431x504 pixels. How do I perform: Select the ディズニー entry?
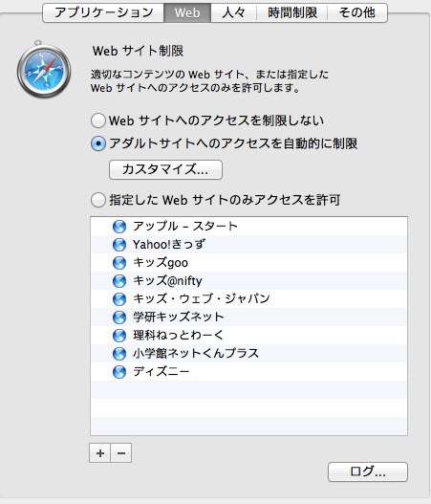click(x=248, y=372)
